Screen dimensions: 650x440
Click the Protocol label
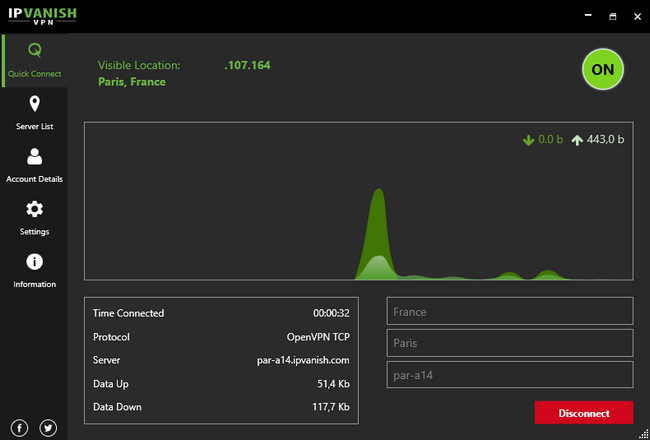[x=111, y=337]
